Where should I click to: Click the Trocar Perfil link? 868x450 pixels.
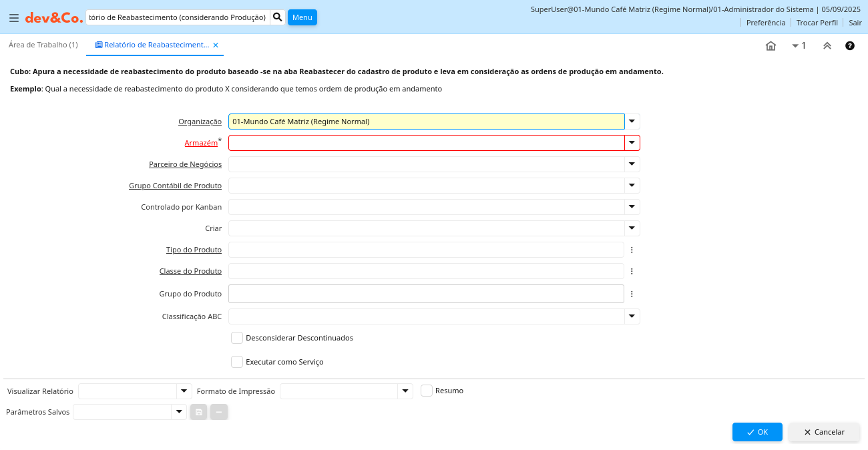pos(817,23)
